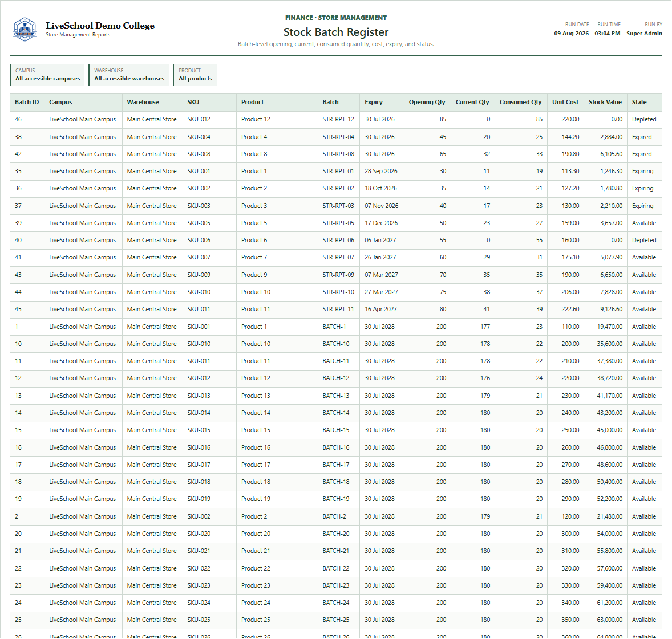
Task: Click stock value 6,650.00
Action: coord(611,275)
